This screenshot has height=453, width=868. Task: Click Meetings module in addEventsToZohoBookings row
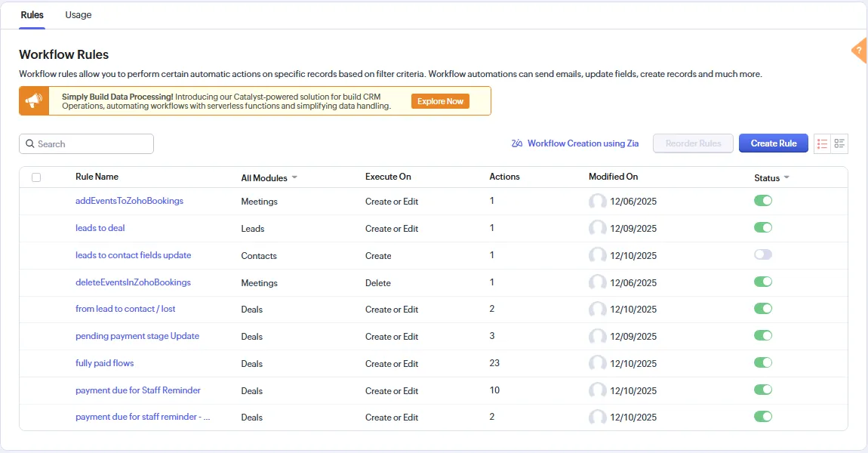tap(259, 202)
